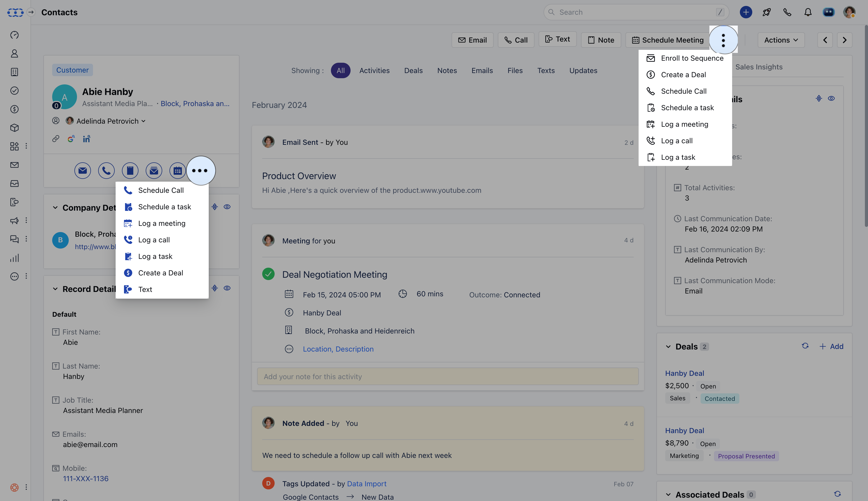Toggle visibility eye icon on Company Details panel

tap(227, 206)
